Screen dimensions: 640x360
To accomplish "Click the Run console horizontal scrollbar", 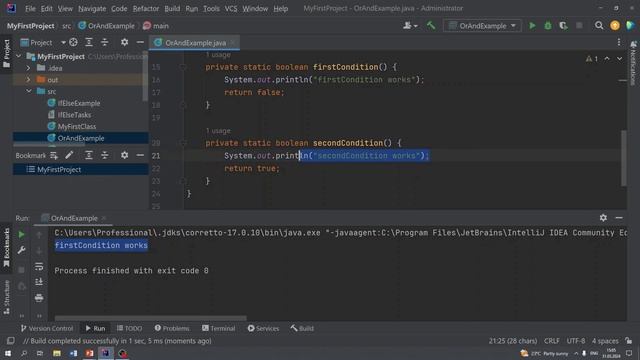I will click(x=150, y=318).
